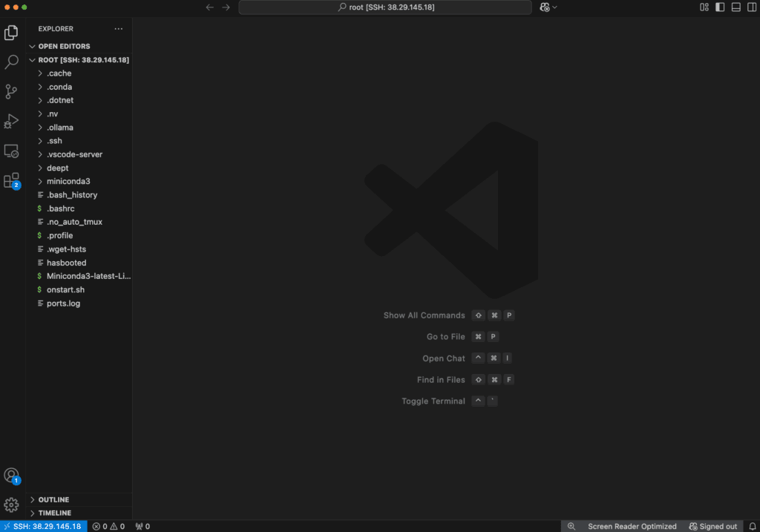The image size is (760, 532).
Task: Expand the miniconda3 folder
Action: click(79, 181)
